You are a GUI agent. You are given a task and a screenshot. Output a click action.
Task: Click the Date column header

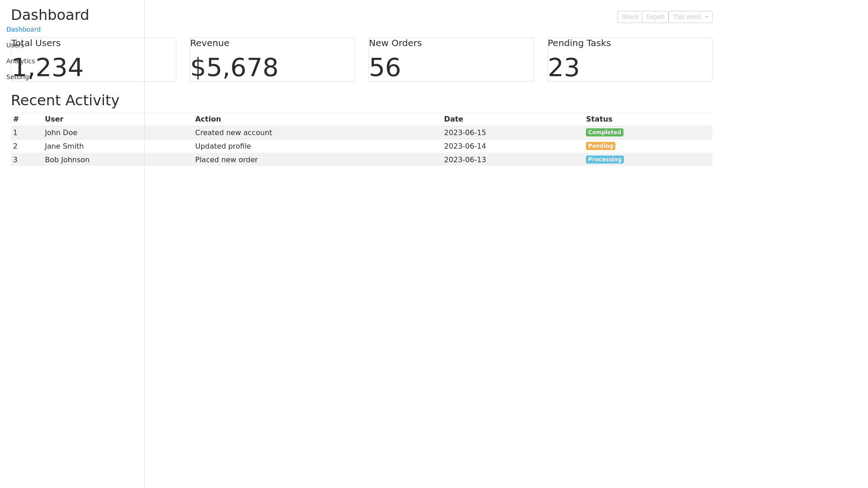tap(453, 119)
